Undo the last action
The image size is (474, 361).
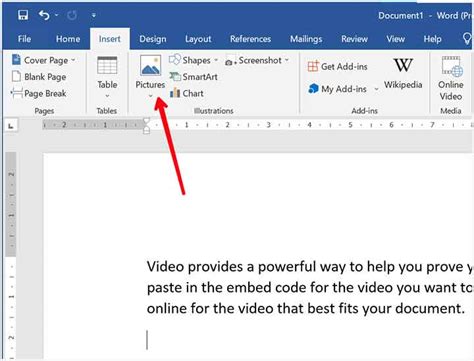[x=44, y=15]
